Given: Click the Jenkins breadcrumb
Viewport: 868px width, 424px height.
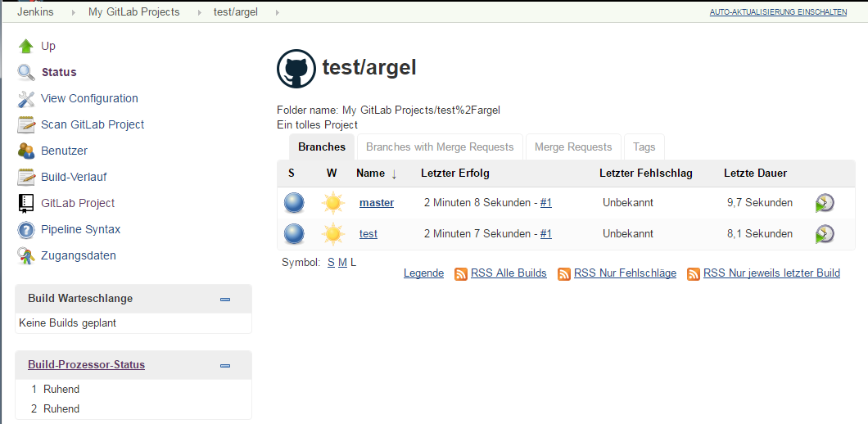Looking at the screenshot, I should point(35,11).
